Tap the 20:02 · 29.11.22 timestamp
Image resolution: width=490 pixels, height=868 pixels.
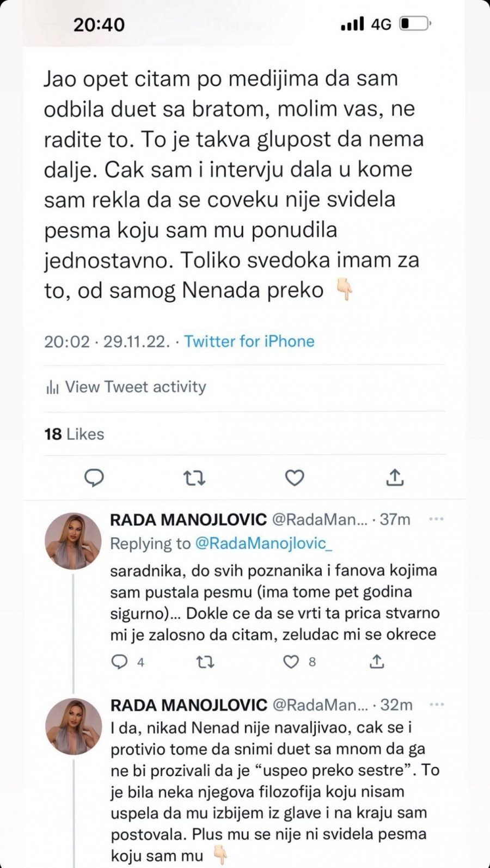pos(106,341)
